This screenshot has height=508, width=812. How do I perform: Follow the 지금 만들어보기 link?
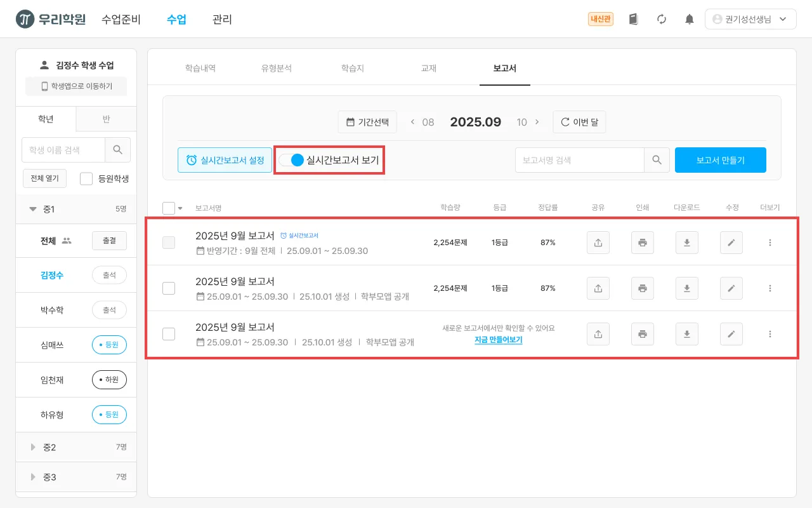click(x=499, y=340)
